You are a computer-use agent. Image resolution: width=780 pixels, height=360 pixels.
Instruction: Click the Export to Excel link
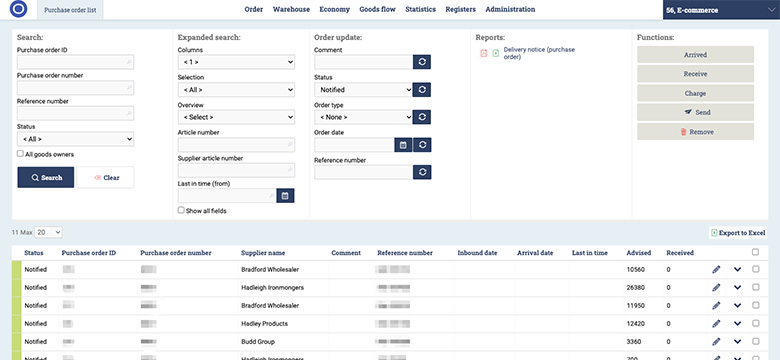(738, 233)
